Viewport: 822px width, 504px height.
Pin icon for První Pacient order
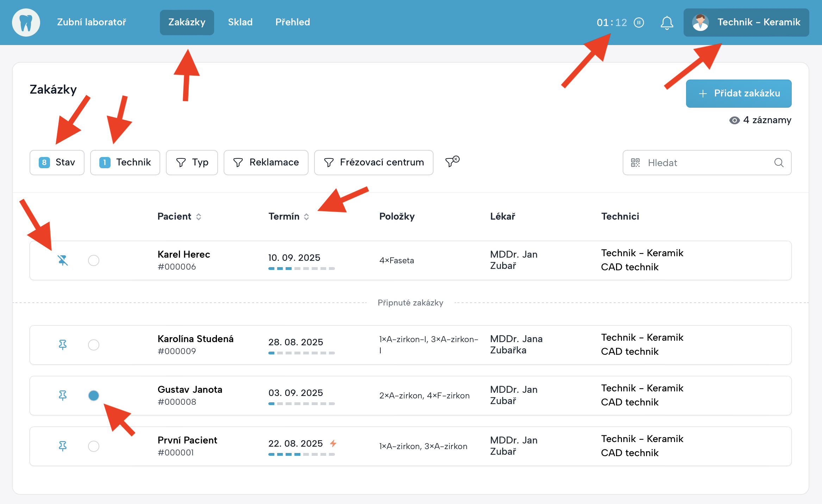[63, 446]
